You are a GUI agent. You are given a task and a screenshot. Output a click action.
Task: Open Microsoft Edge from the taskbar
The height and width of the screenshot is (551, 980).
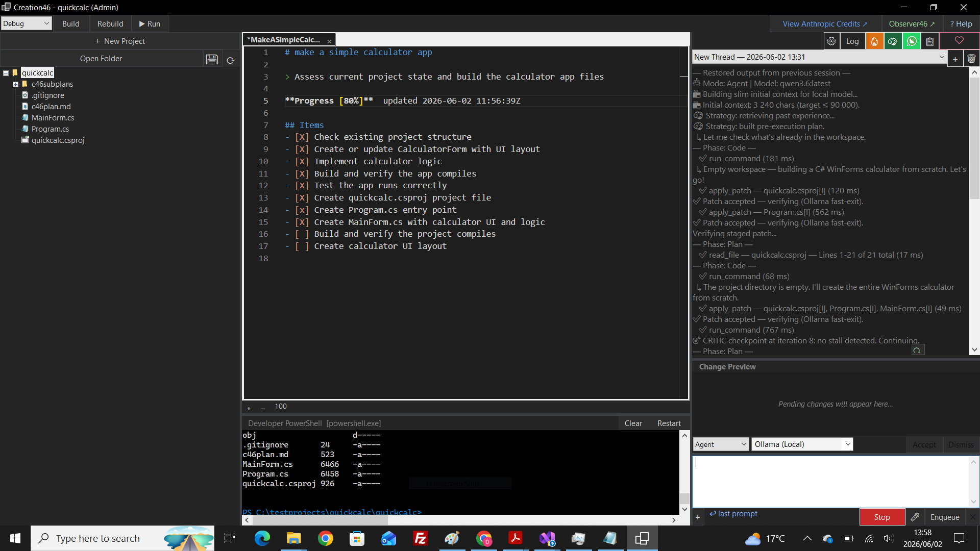click(262, 538)
